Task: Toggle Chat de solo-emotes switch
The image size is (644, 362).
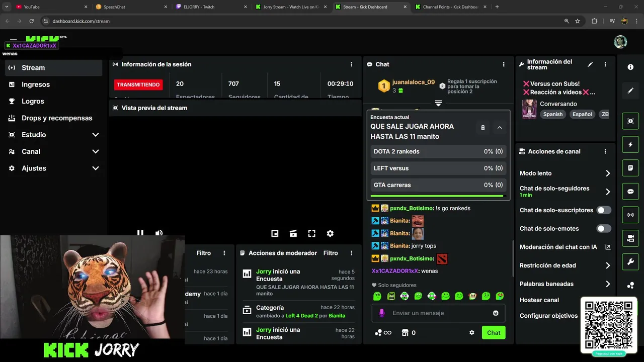Action: click(x=604, y=228)
